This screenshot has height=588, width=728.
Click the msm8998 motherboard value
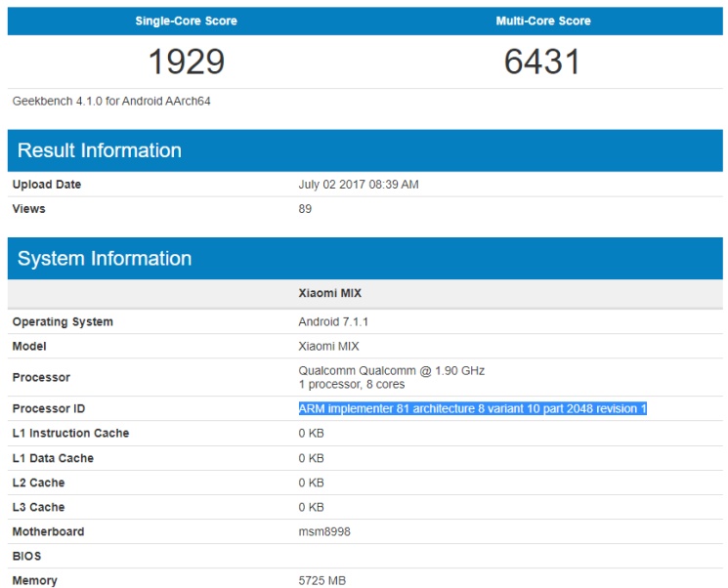click(x=323, y=531)
